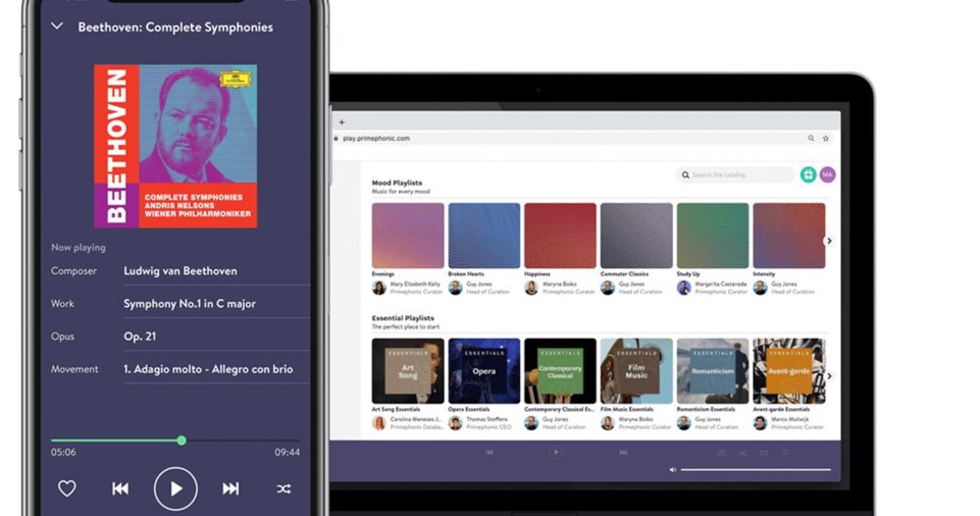Open the queue list in web player bar
This screenshot has width=980, height=516.
tap(722, 452)
